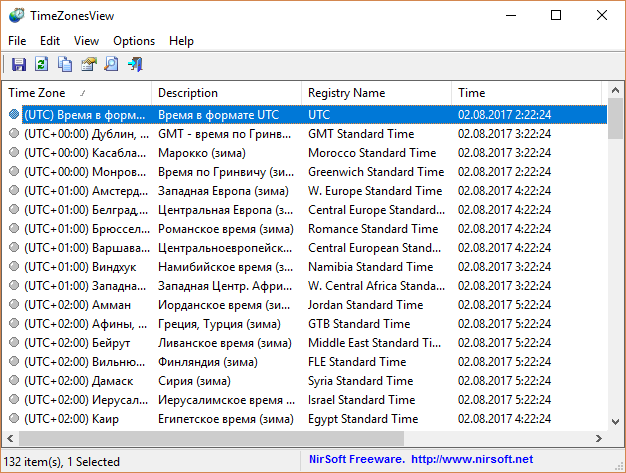Screen dimensions: 626x473
Task: Click the Exit door toolbar icon
Action: 135,64
